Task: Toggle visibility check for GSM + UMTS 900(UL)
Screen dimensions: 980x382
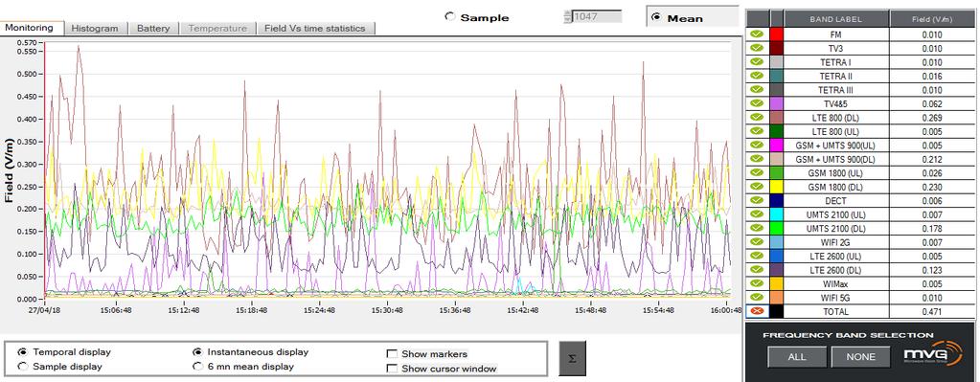Action: (757, 145)
